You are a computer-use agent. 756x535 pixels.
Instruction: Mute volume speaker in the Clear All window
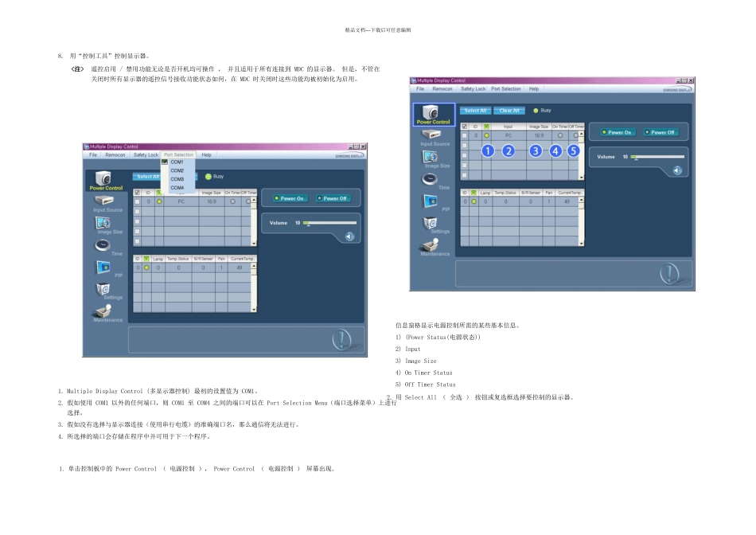(677, 170)
